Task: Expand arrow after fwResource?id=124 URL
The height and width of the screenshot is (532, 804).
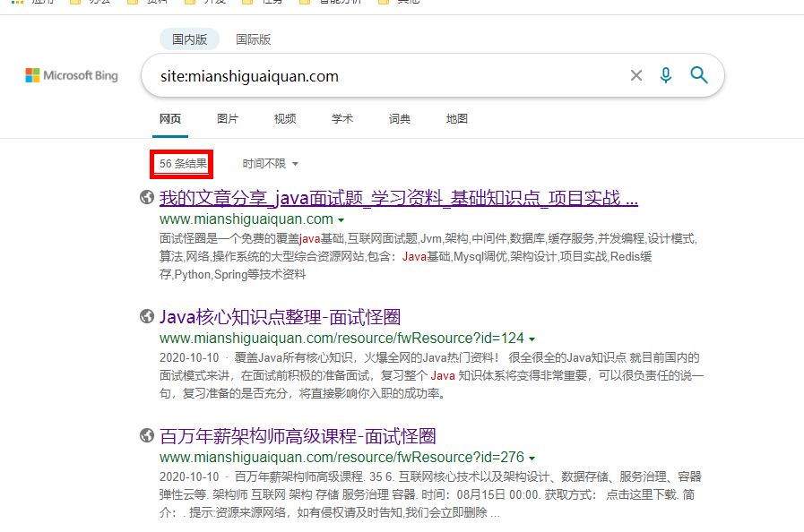Action: pos(532,339)
